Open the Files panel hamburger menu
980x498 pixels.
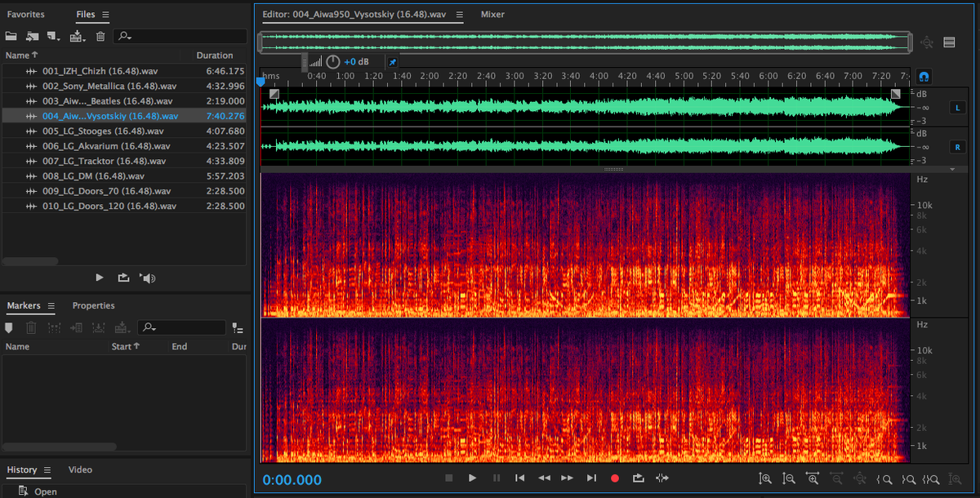click(105, 15)
